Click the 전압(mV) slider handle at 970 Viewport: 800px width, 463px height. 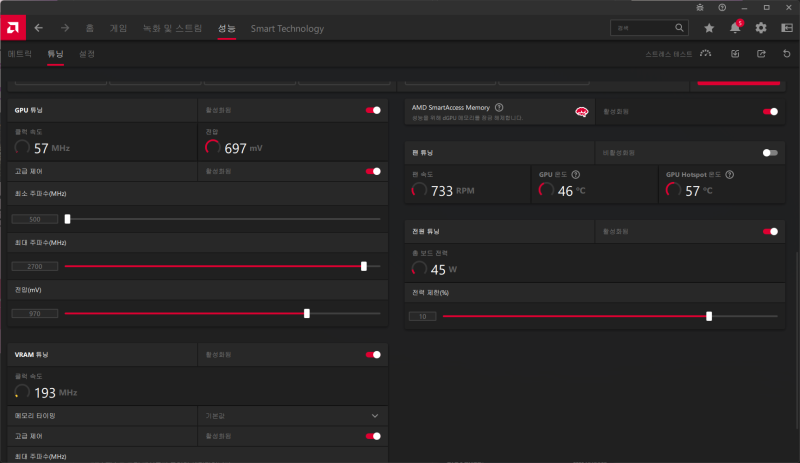tap(307, 313)
